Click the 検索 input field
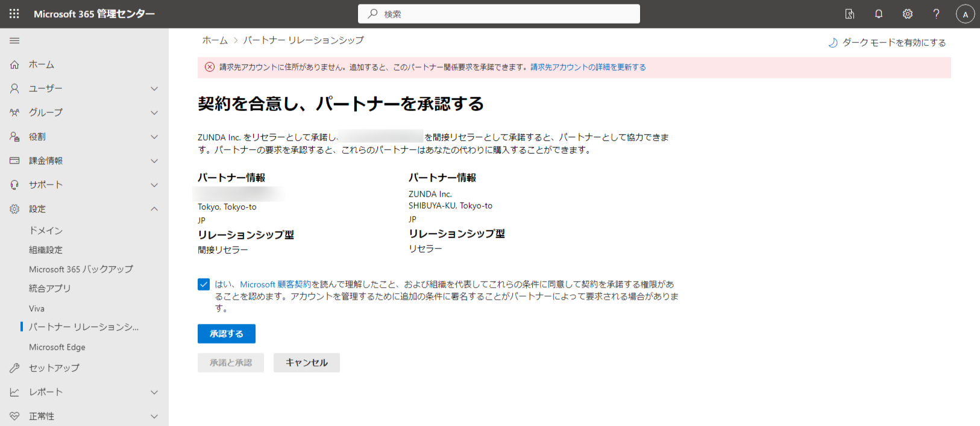The image size is (980, 426). (499, 14)
